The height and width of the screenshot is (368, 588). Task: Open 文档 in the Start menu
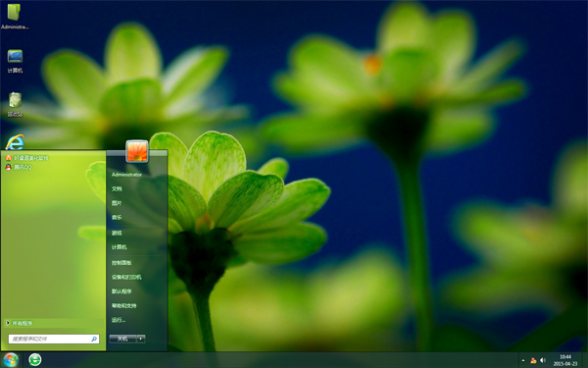coord(117,188)
